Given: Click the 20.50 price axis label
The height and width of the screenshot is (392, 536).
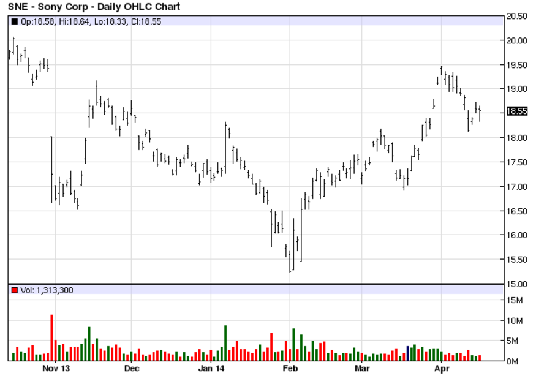Looking at the screenshot, I should point(516,16).
